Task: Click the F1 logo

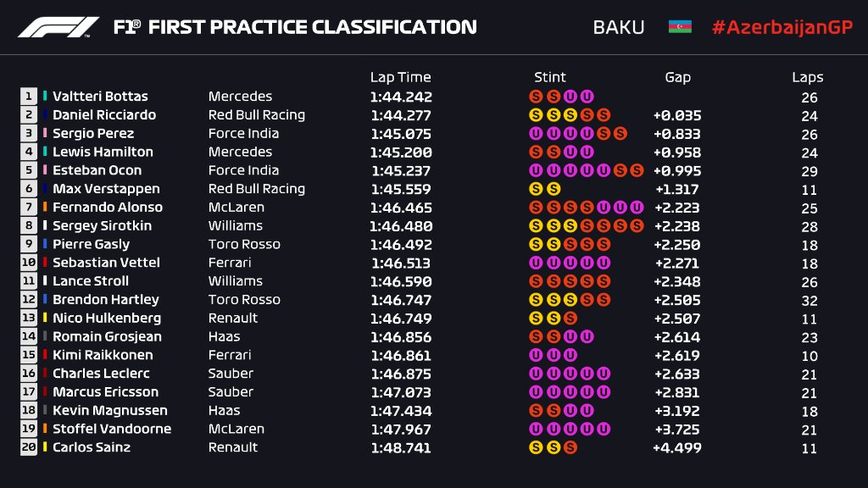Action: coord(58,27)
